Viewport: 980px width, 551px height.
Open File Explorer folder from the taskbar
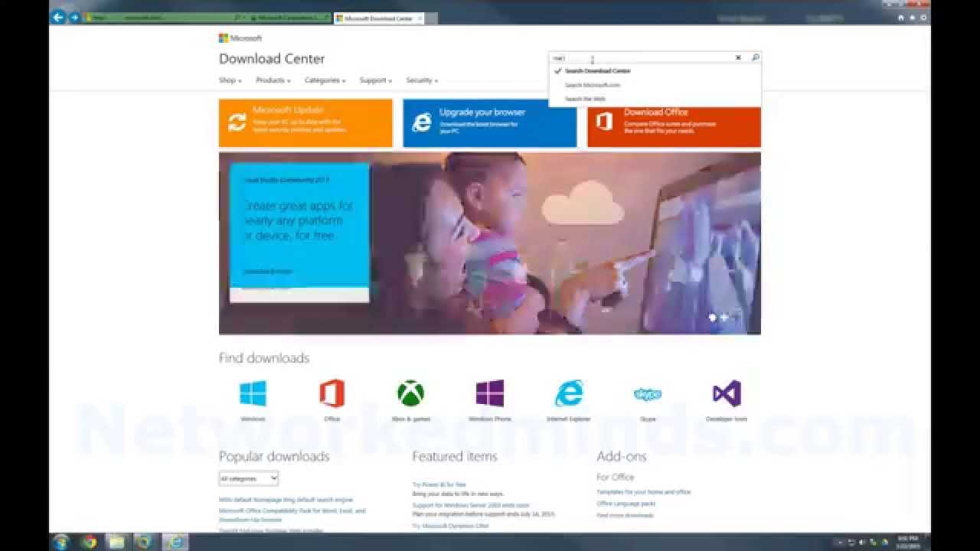[x=116, y=542]
